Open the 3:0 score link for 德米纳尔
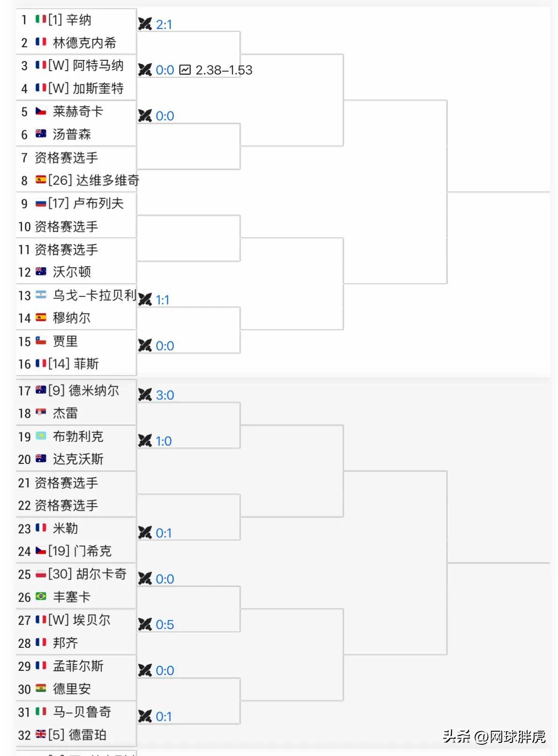The image size is (558, 756). pyautogui.click(x=166, y=395)
